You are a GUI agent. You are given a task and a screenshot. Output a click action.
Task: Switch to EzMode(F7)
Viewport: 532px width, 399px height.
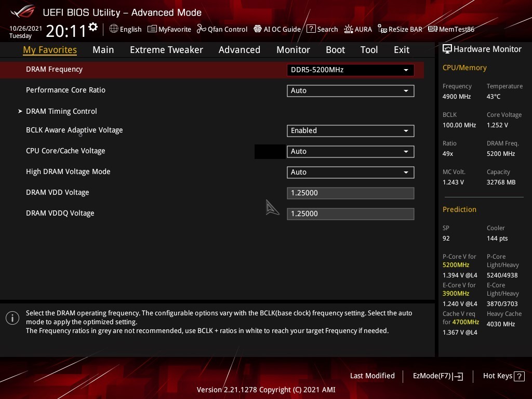pos(437,376)
